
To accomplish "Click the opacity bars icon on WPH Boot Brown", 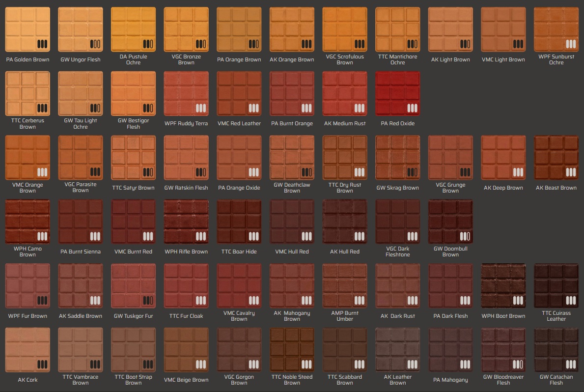I will click(x=518, y=300).
